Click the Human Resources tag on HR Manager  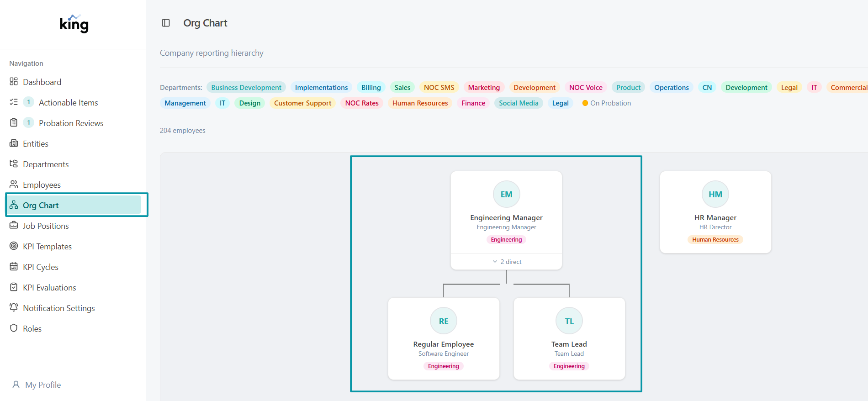(715, 239)
